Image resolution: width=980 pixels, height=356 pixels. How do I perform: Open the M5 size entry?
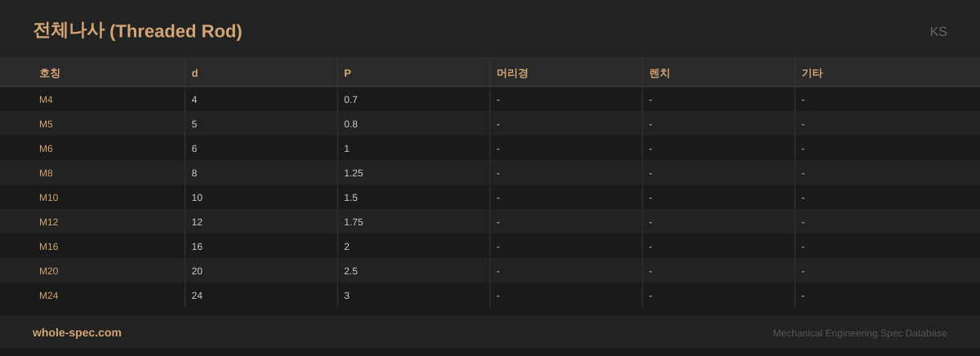point(46,124)
